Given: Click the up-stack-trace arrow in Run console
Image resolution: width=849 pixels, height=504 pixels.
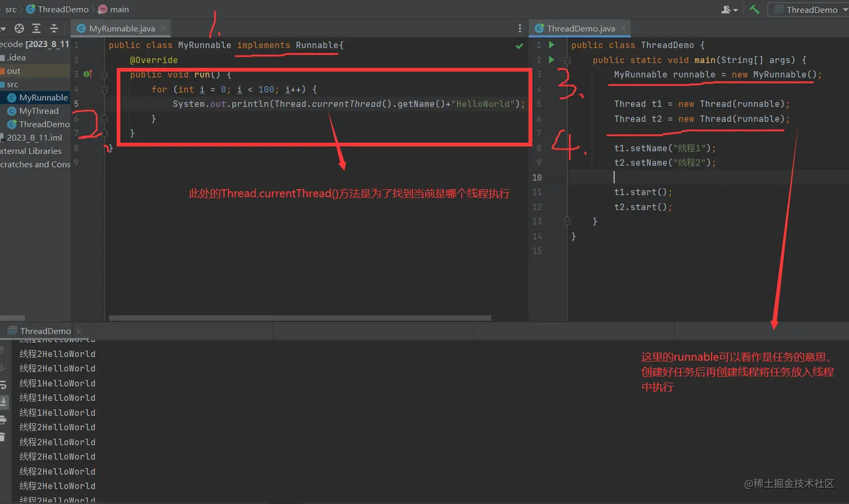Looking at the screenshot, I should pos(2,350).
